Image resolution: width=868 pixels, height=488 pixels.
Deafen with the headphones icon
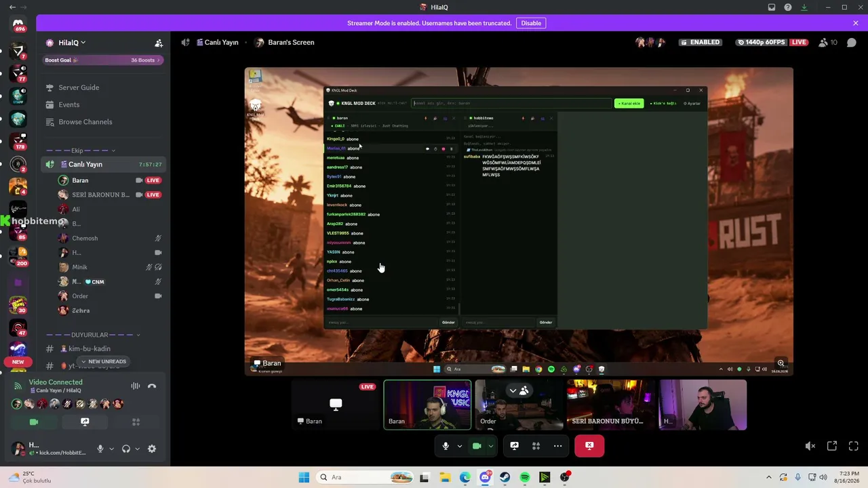[126, 449]
